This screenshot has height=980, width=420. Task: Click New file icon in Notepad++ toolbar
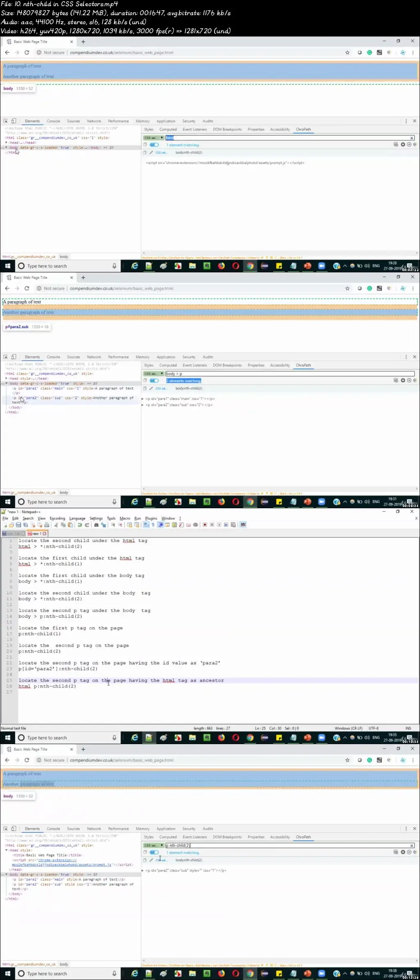point(5,525)
